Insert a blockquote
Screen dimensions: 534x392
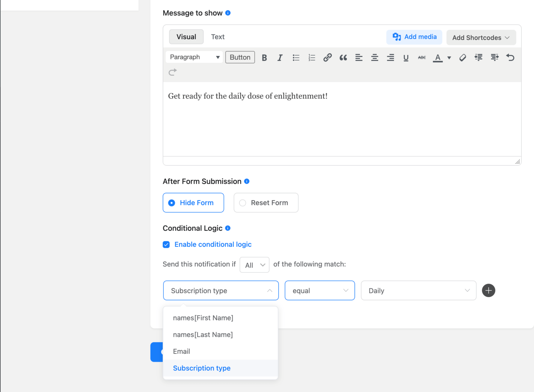(x=343, y=57)
